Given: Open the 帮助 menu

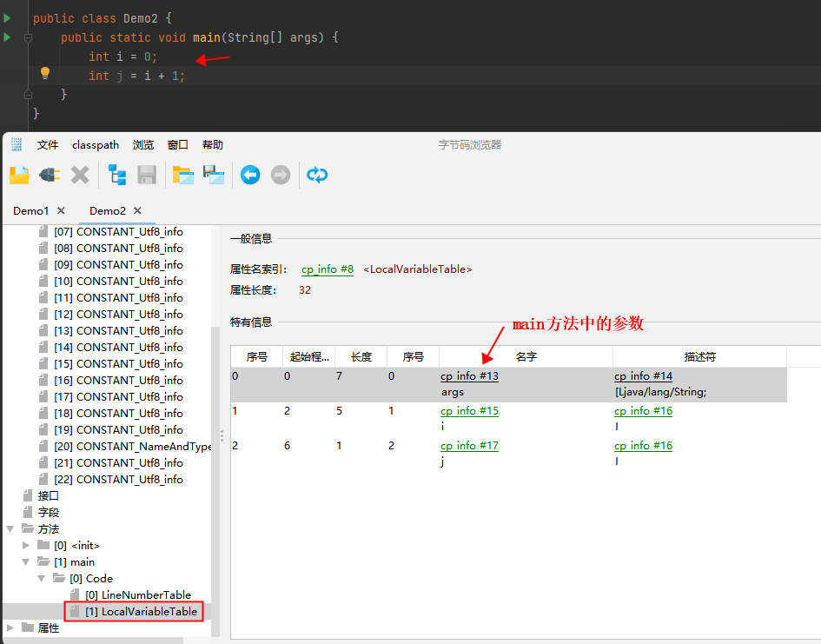Looking at the screenshot, I should coord(213,145).
